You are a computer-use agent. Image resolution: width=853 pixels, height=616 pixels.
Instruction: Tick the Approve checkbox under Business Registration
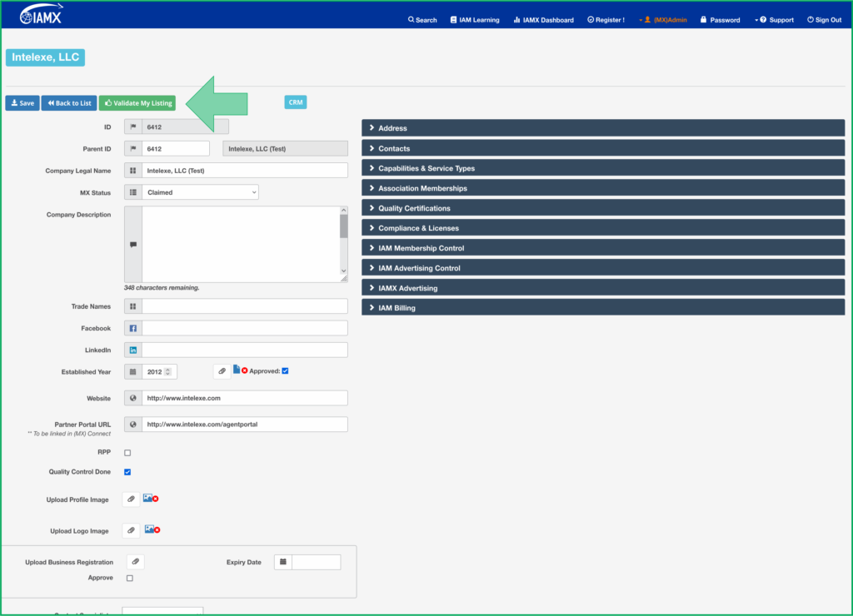coord(129,578)
